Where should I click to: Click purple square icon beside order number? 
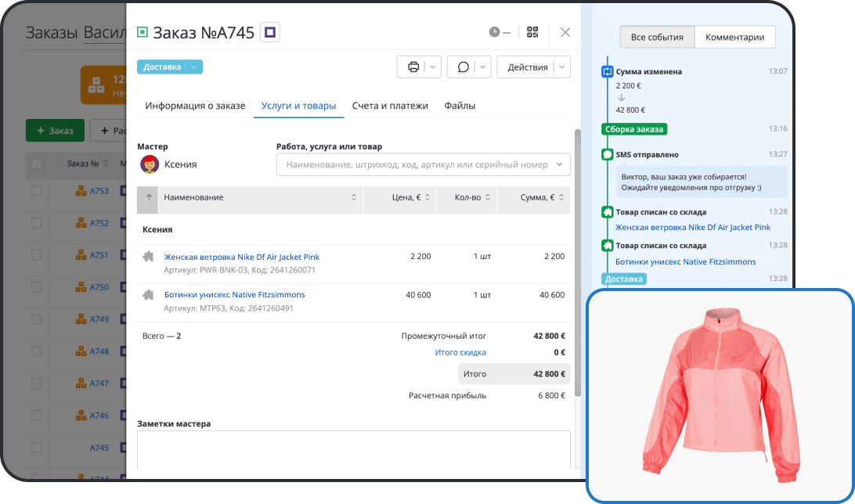pyautogui.click(x=270, y=32)
